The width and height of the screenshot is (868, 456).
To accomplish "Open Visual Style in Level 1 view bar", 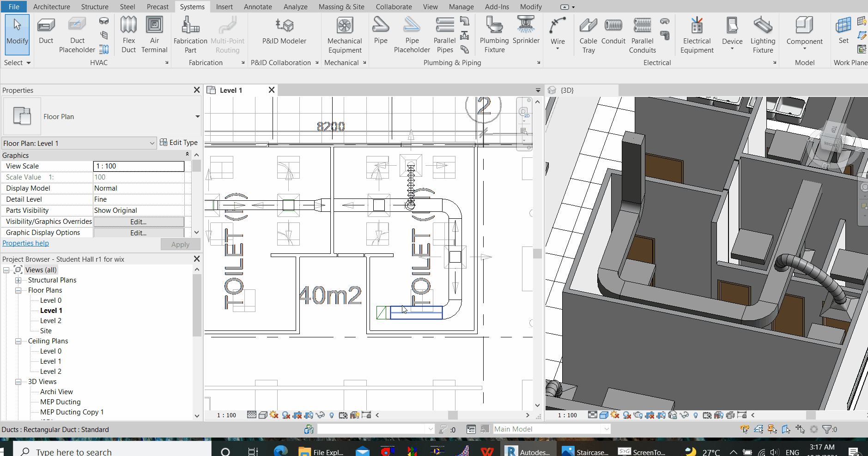I will point(263,415).
